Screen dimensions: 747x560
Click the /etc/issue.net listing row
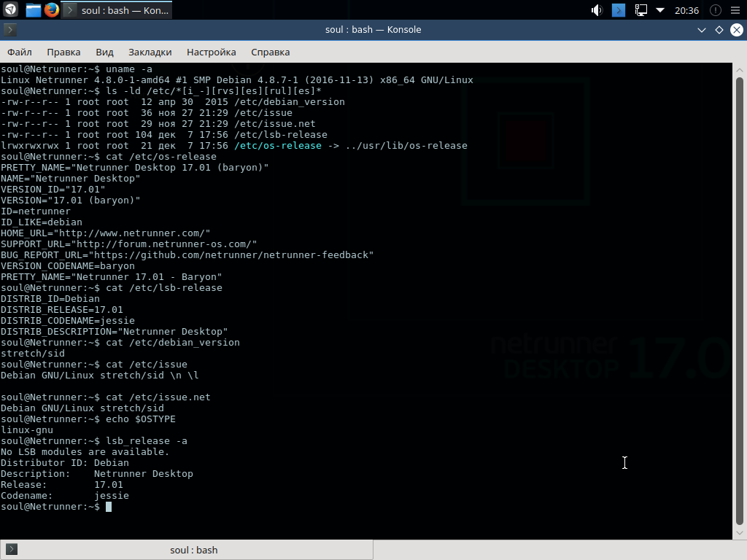point(158,124)
